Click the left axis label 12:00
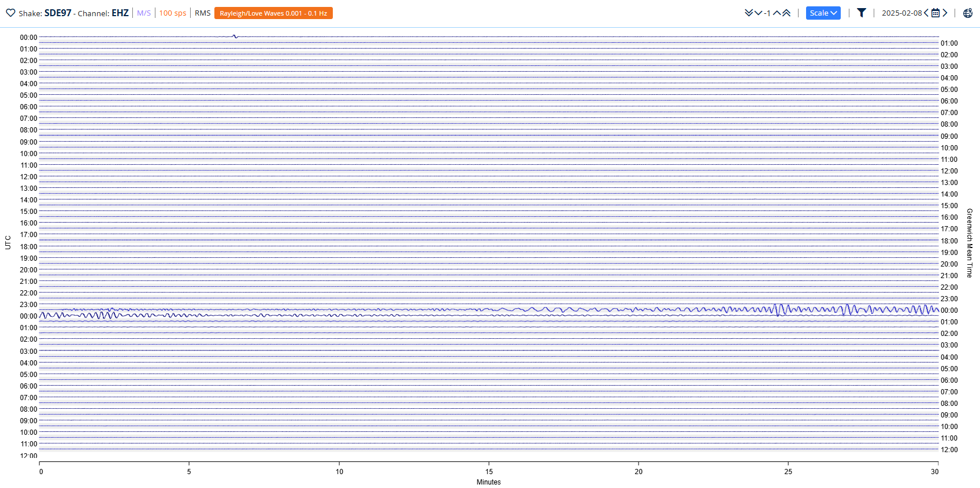980x488 pixels. tap(28, 177)
